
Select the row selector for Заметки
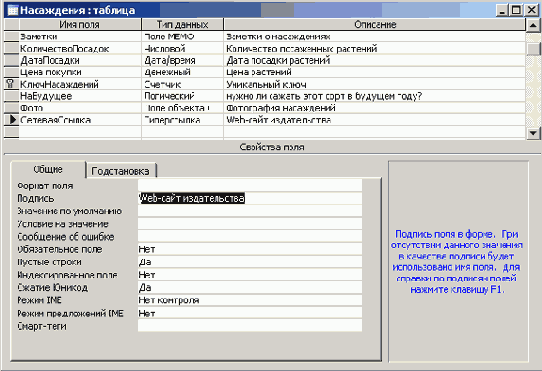click(11, 36)
